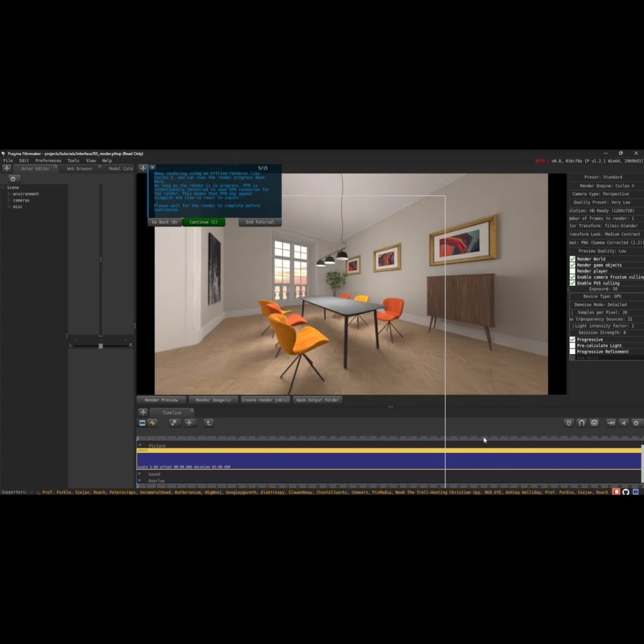Click the plus button left of Timeline tab
Image resolution: width=644 pixels, height=644 pixels.
(142, 412)
